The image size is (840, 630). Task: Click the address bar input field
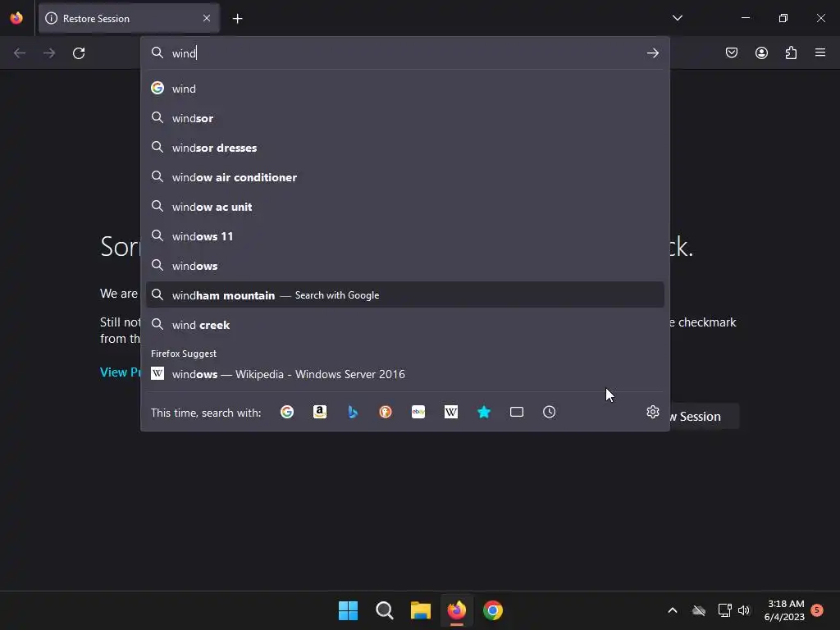(x=404, y=53)
